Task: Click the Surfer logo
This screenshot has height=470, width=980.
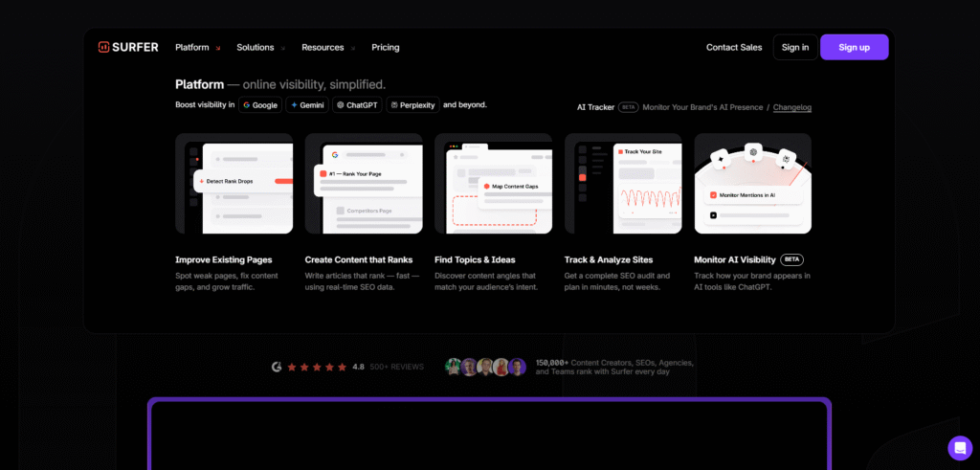Action: [128, 48]
